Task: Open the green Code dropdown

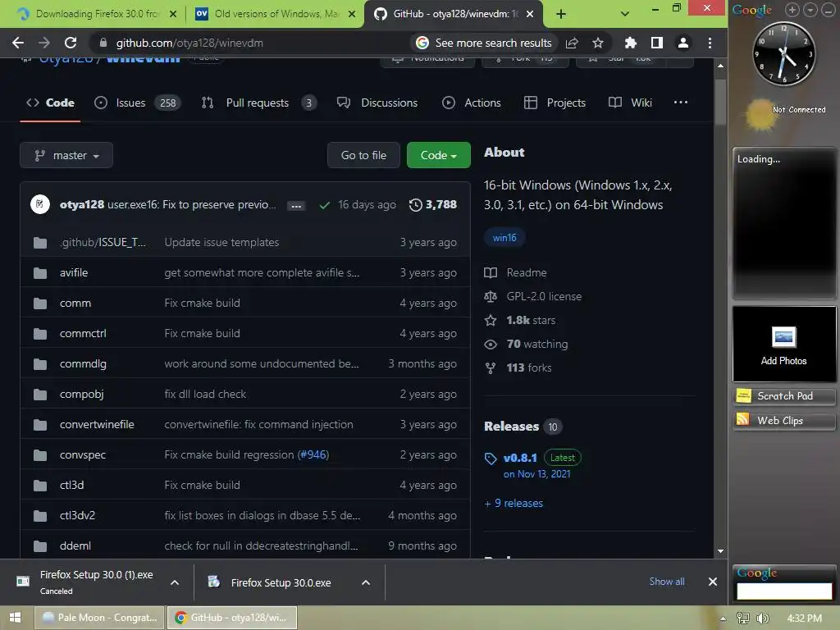Action: tap(439, 155)
